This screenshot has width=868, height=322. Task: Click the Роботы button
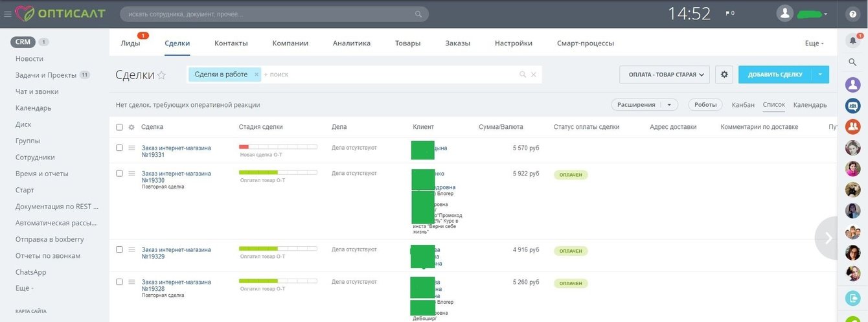(x=705, y=104)
